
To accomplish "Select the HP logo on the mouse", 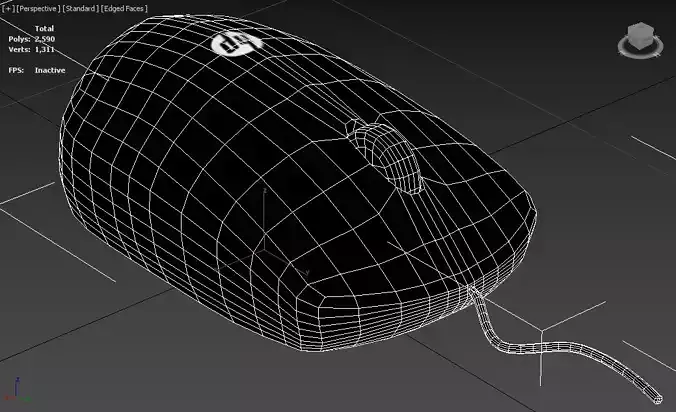I will 236,44.
